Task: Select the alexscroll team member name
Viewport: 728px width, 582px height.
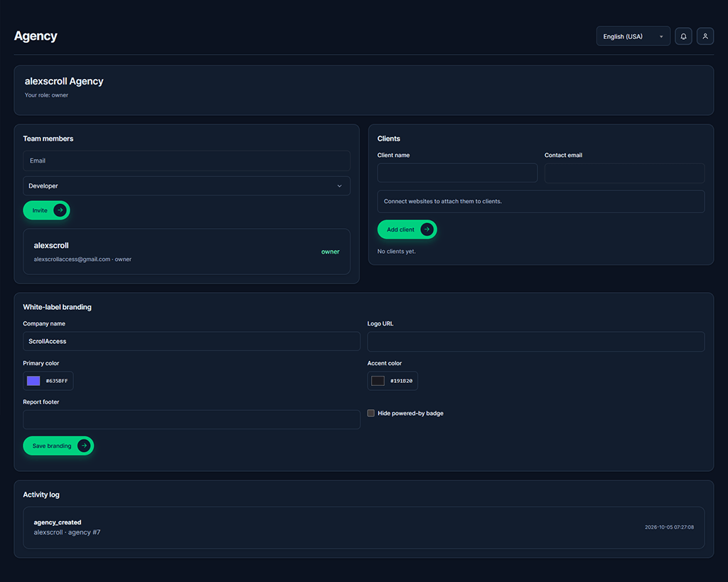Action: click(51, 245)
